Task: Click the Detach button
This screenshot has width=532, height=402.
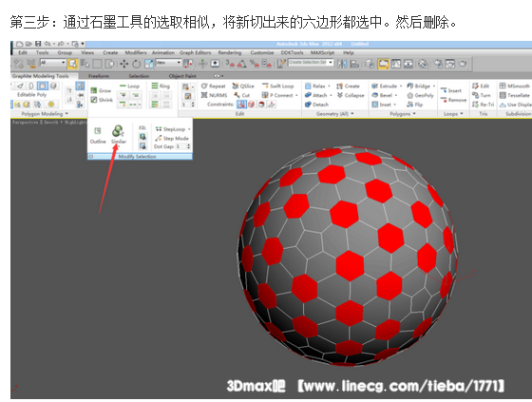Action: click(x=316, y=105)
